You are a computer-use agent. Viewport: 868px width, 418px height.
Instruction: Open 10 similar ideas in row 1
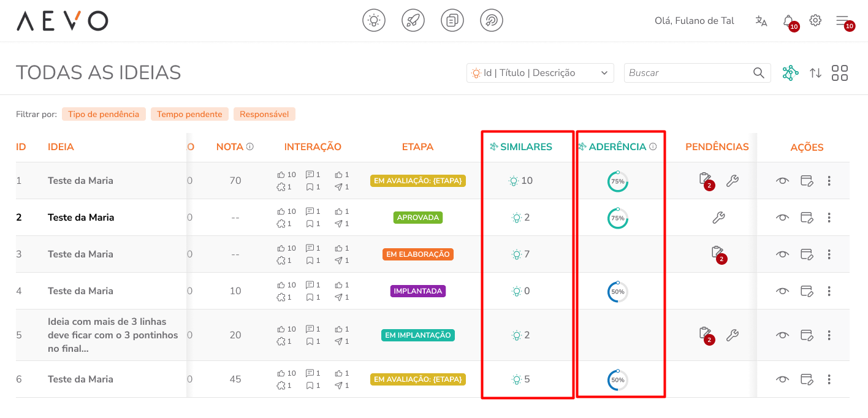(x=521, y=181)
